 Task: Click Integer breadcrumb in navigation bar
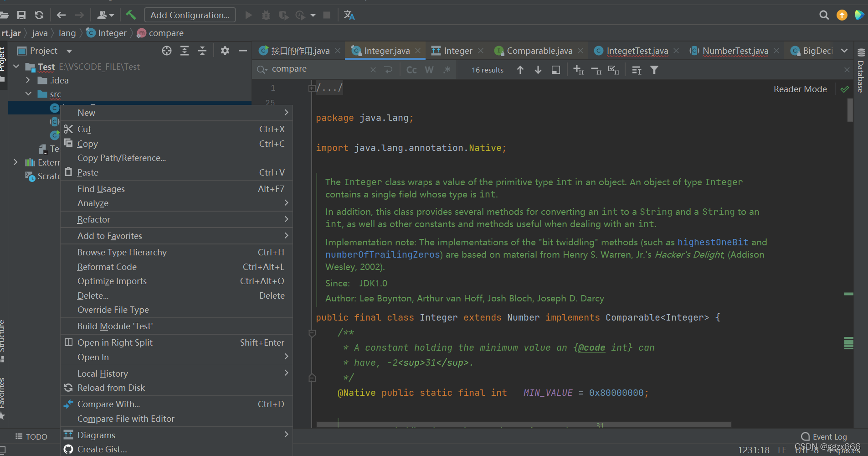[107, 33]
